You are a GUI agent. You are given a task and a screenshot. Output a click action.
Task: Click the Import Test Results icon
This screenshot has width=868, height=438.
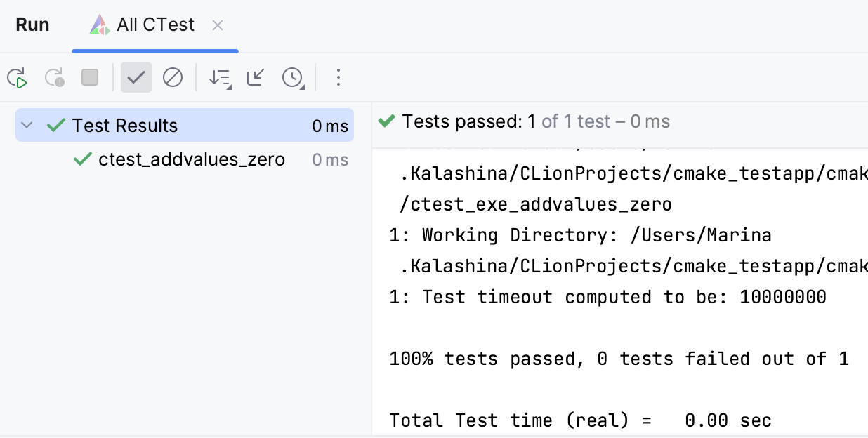coord(255,77)
